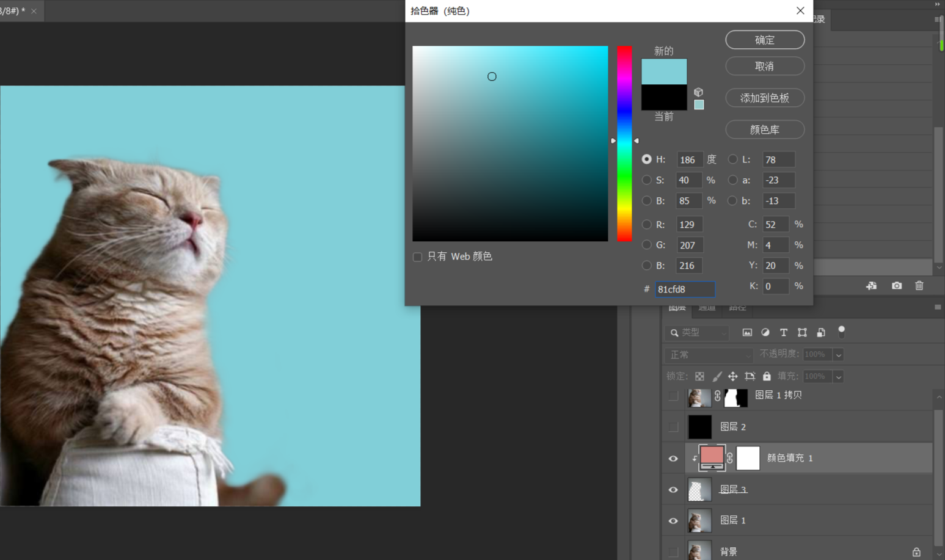Show the 图层 1 拷贝 layer visibility

(673, 396)
